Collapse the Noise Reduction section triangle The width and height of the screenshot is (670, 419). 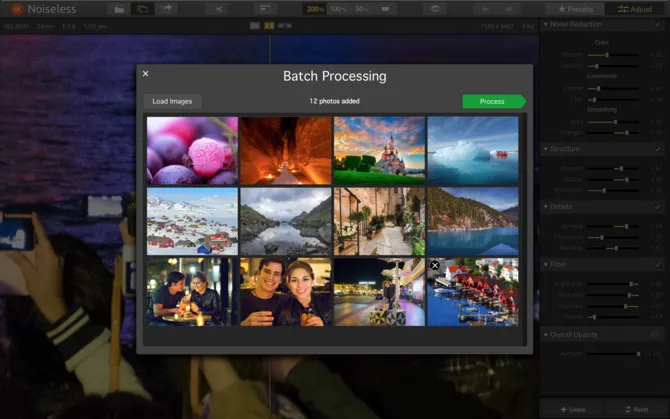[x=545, y=24]
